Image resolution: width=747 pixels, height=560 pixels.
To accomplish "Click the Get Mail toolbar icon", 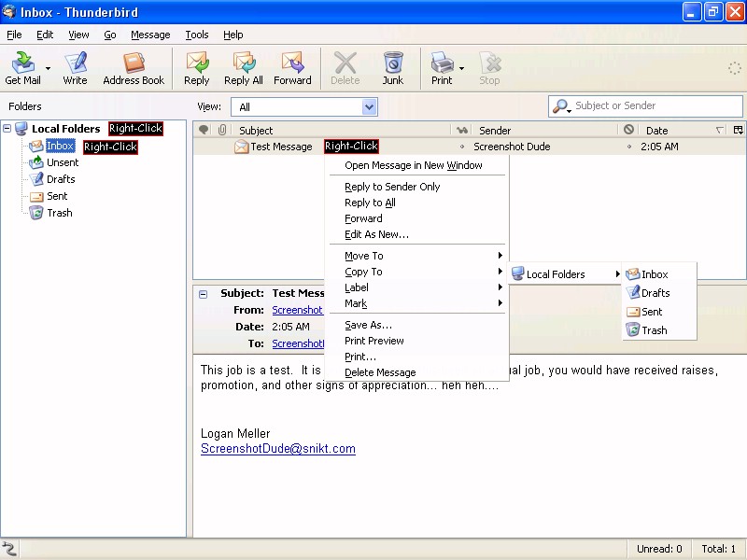I will 22,68.
